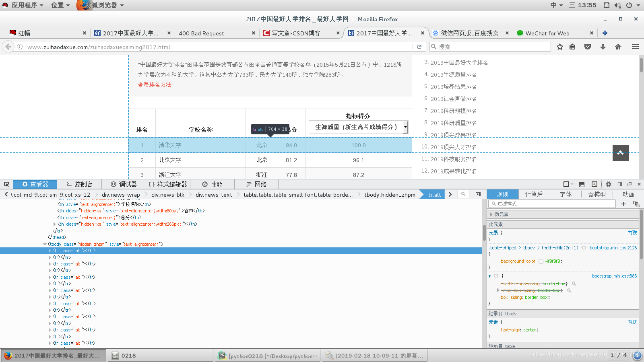Open the 生源质量 indicator dropdown
Image resolution: width=644 pixels, height=362 pixels.
(x=358, y=127)
